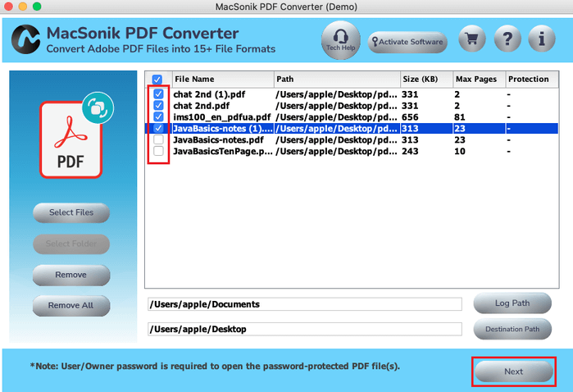The width and height of the screenshot is (573, 392).
Task: Click the Remove button
Action: coord(71,275)
